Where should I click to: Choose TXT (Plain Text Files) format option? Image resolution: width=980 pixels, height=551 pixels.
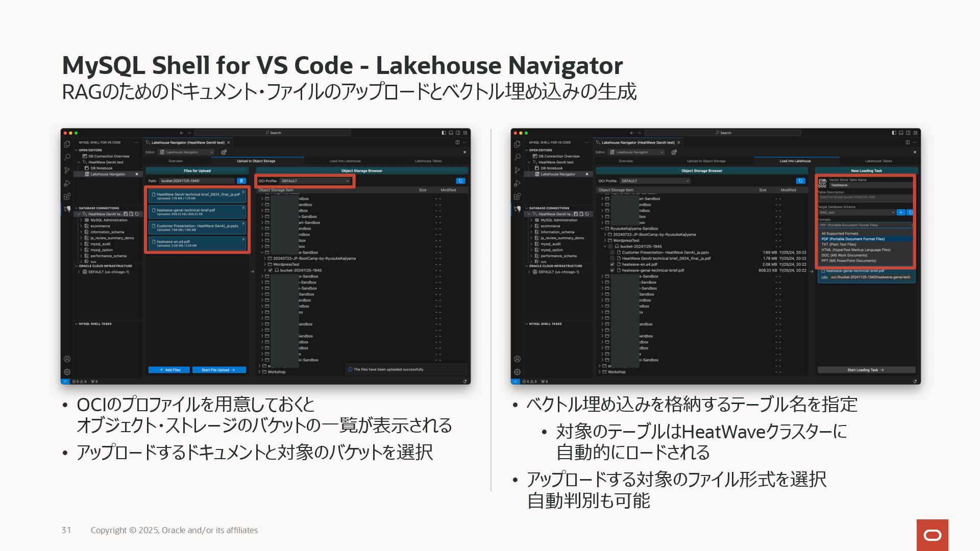[x=866, y=244]
